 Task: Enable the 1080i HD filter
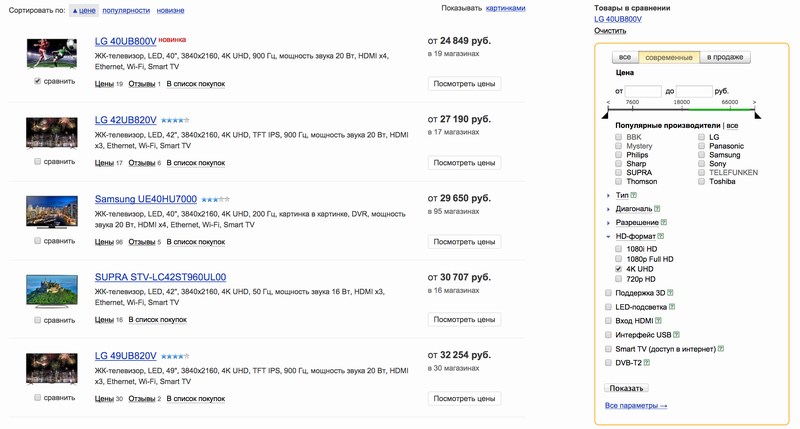point(618,249)
